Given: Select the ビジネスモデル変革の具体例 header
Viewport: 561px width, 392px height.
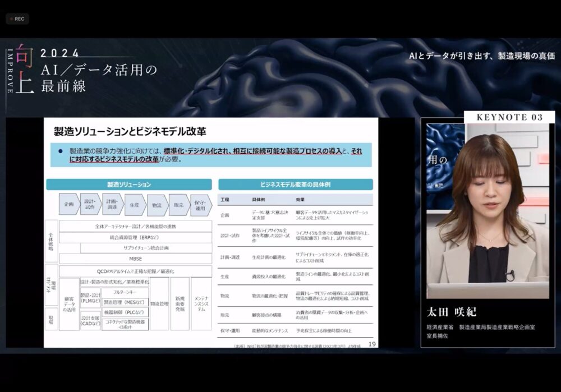Looking at the screenshot, I should [295, 185].
